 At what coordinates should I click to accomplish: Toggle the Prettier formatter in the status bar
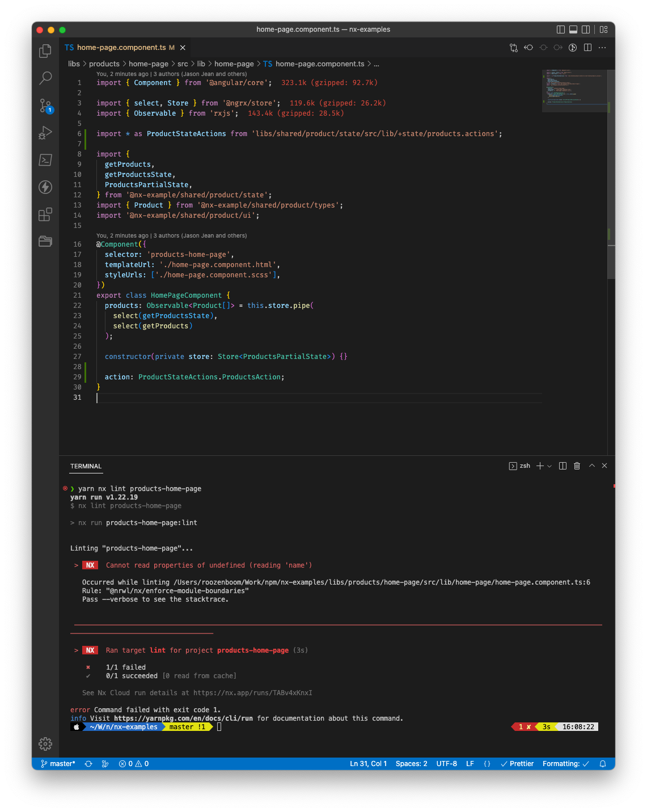517,764
